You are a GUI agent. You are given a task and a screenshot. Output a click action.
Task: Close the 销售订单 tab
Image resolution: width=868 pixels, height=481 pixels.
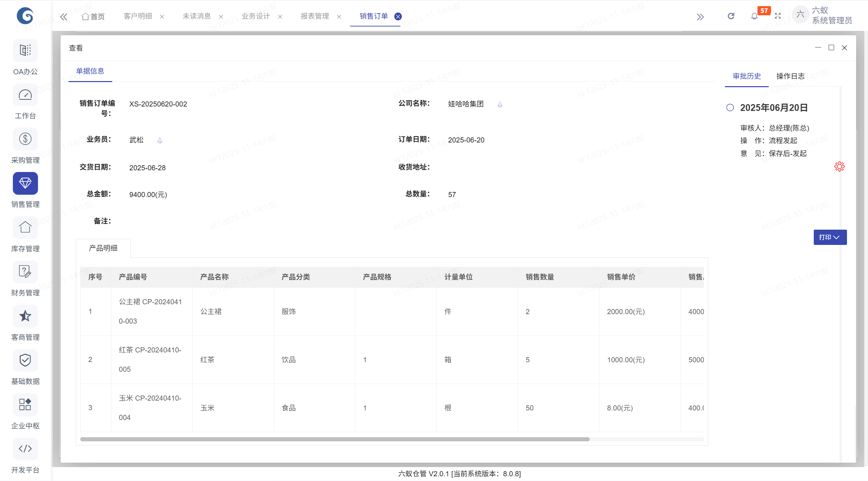point(398,16)
